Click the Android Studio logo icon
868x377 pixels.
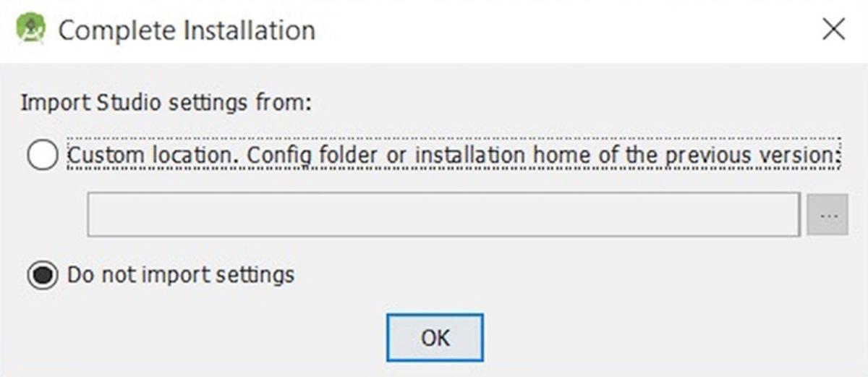(x=30, y=30)
